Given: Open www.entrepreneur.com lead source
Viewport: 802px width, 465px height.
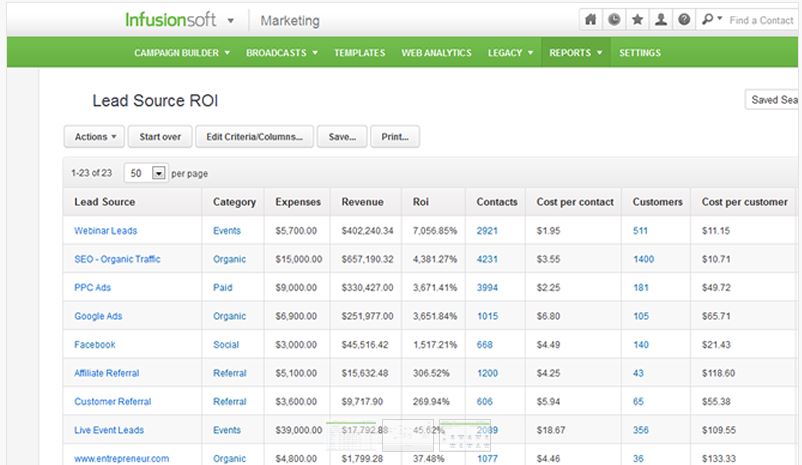Looking at the screenshot, I should pos(121,458).
